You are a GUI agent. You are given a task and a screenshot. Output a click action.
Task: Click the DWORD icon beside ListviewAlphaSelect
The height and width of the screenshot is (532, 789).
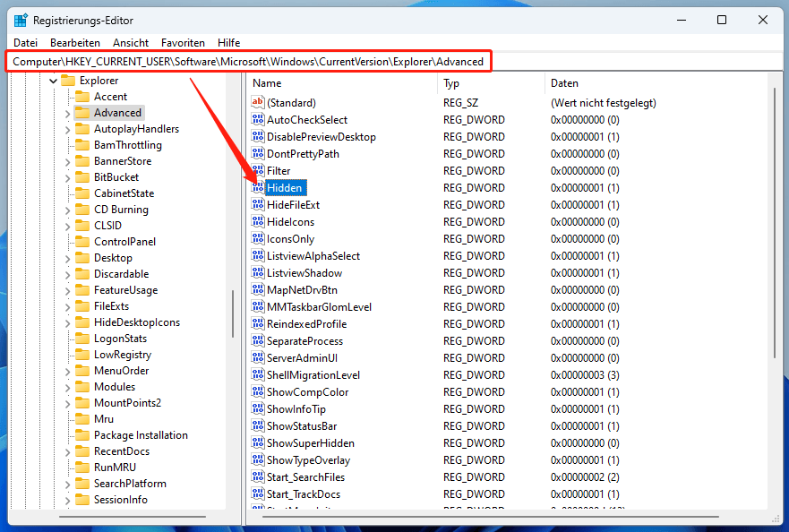pos(258,255)
